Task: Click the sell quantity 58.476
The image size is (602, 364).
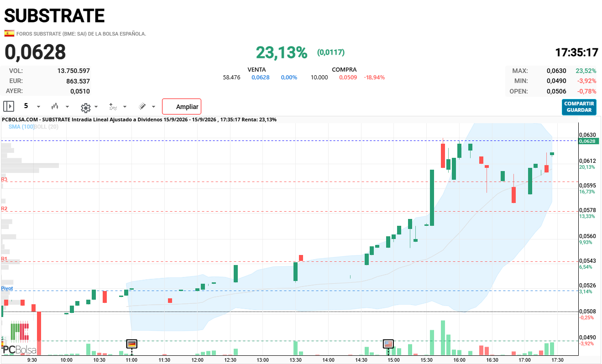Action: coord(231,78)
